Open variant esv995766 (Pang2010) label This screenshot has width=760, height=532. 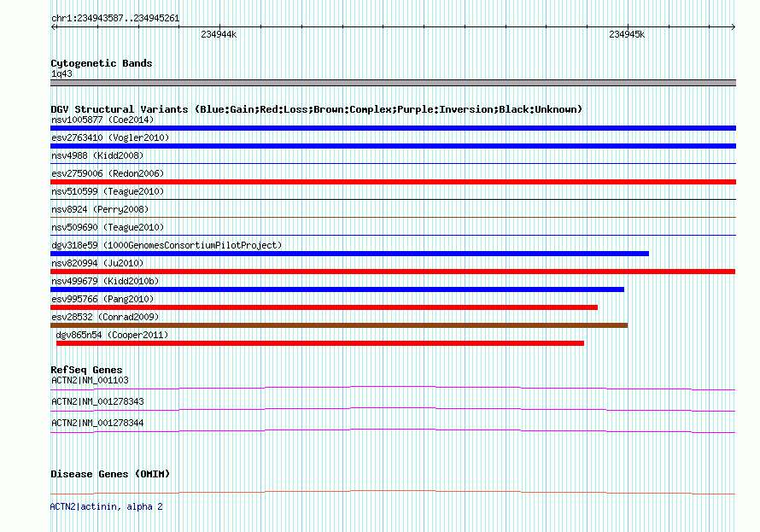click(x=102, y=299)
